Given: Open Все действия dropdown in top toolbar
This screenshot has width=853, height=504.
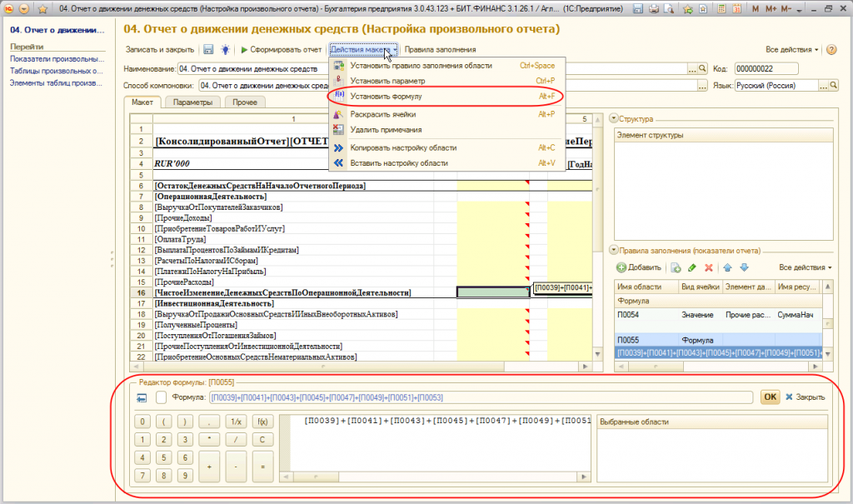Looking at the screenshot, I should (792, 50).
